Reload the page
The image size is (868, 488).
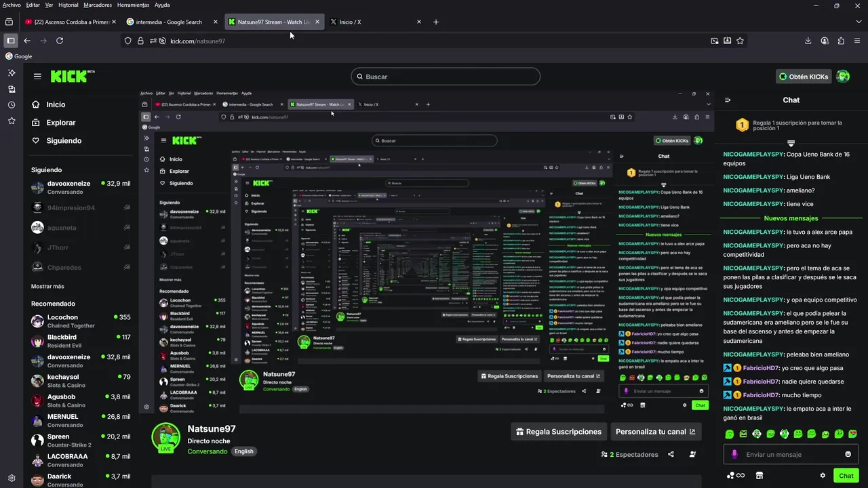point(60,41)
